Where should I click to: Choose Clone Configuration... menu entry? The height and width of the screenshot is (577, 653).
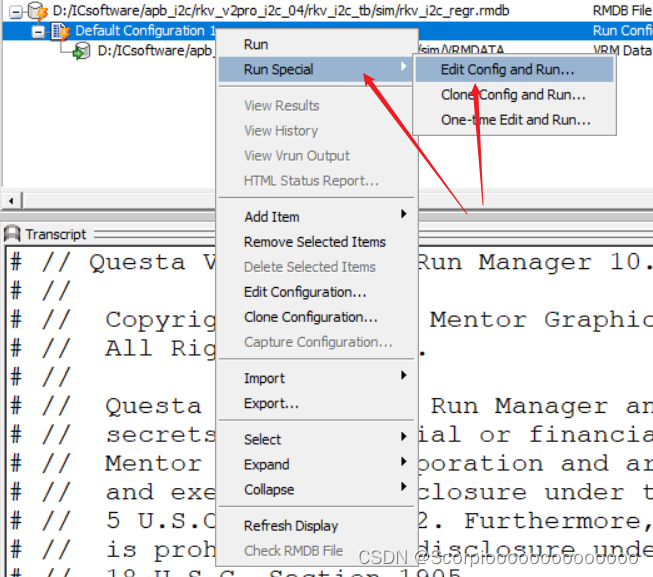tap(315, 317)
